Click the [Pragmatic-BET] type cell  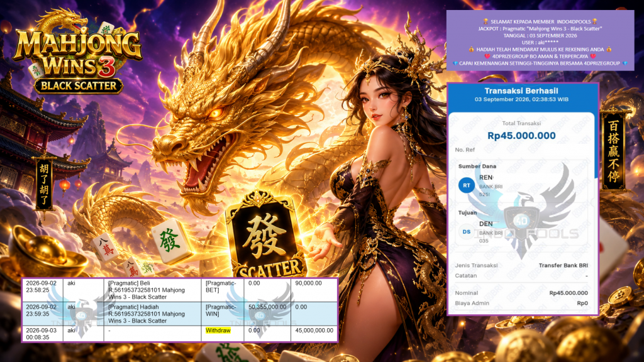pos(223,290)
